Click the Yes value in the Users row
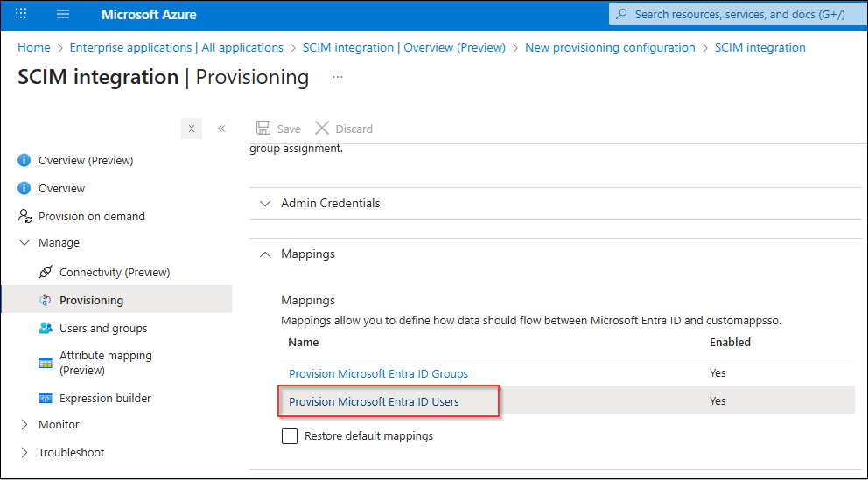The height and width of the screenshot is (480, 868). (717, 401)
